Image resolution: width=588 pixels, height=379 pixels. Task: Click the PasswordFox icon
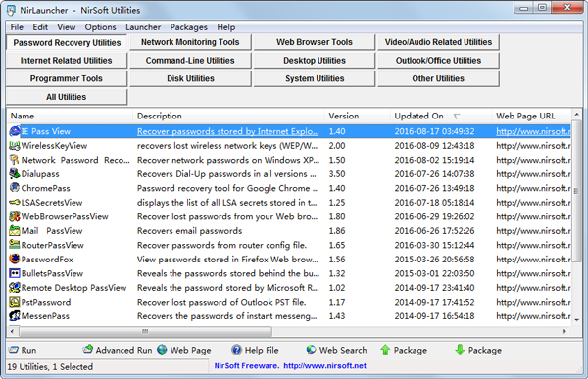click(x=15, y=260)
